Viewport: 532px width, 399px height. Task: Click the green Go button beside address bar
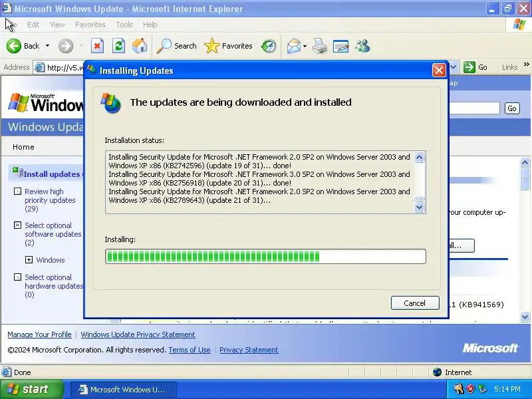pyautogui.click(x=475, y=67)
